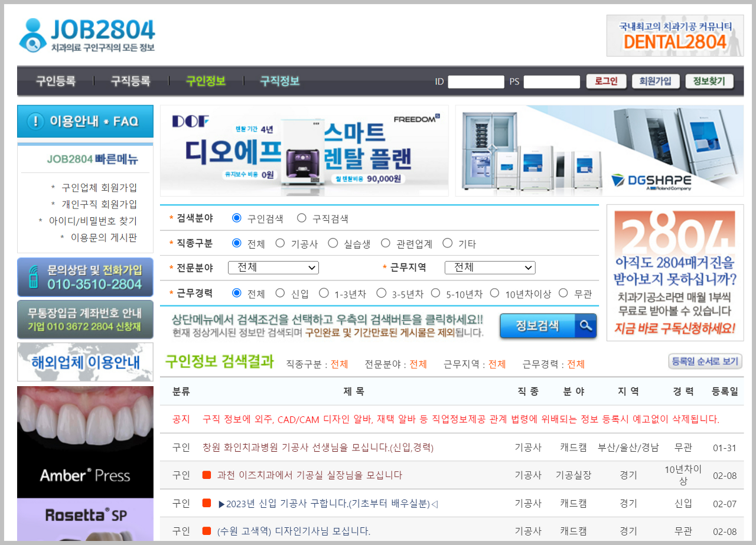The height and width of the screenshot is (545, 756).
Task: Click the 공지 notice about 구직 정보
Action: (461, 419)
